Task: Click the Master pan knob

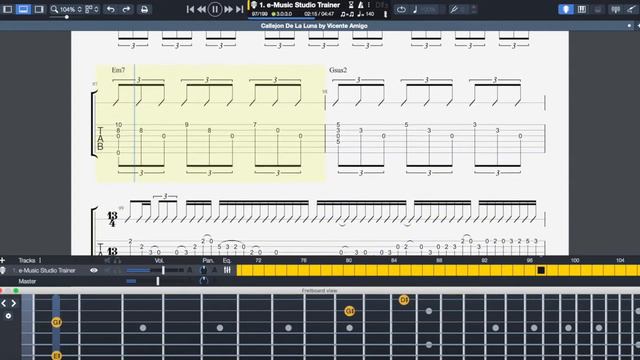Action: (x=203, y=281)
